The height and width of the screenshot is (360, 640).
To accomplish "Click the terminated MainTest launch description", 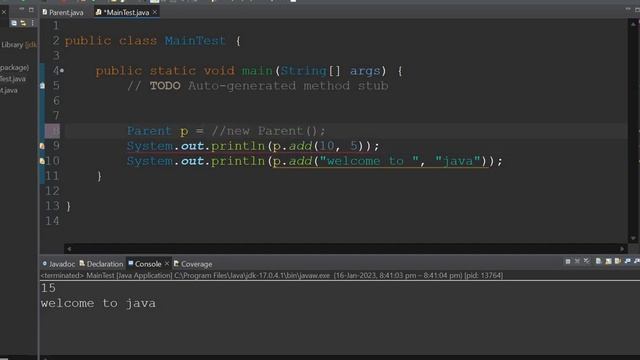I will pos(271,276).
